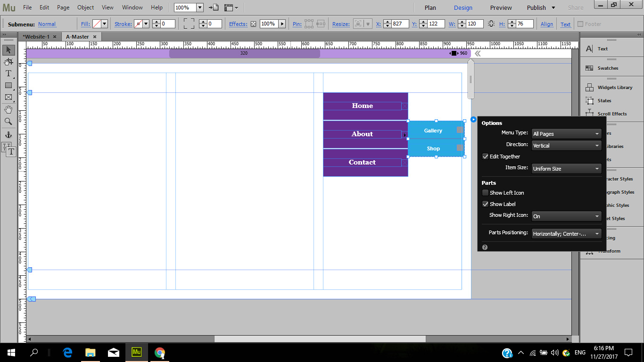Screen dimensions: 644x362
Task: Select the Hand tool
Action: pyautogui.click(x=8, y=109)
